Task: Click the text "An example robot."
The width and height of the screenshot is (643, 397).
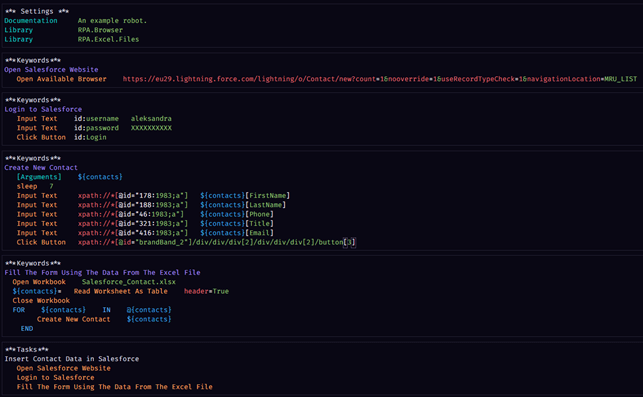Action: click(112, 21)
